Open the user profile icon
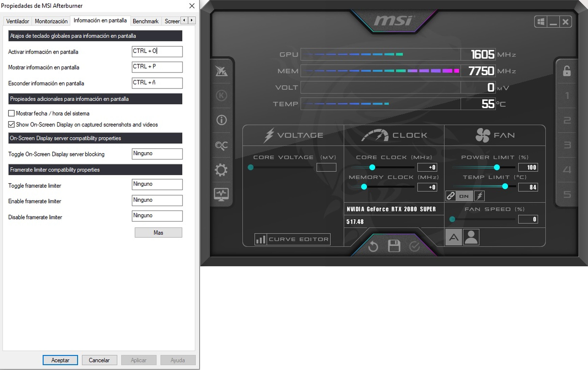The width and height of the screenshot is (588, 370). (471, 237)
